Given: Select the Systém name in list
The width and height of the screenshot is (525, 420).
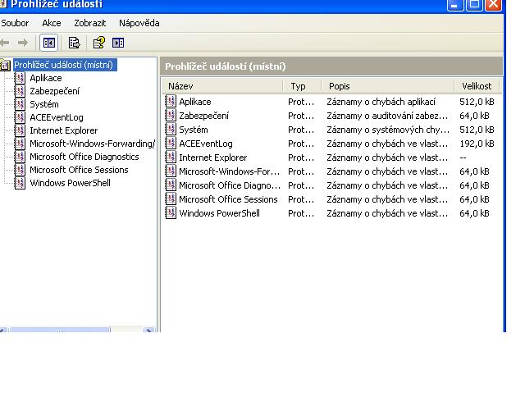Looking at the screenshot, I should [x=194, y=130].
